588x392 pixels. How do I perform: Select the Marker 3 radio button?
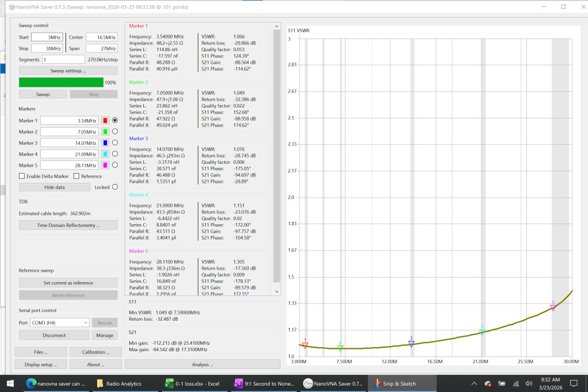[115, 143]
